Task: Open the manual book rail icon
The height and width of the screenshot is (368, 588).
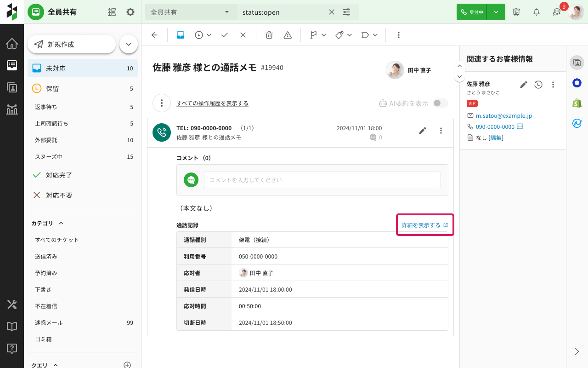Action: tap(12, 326)
